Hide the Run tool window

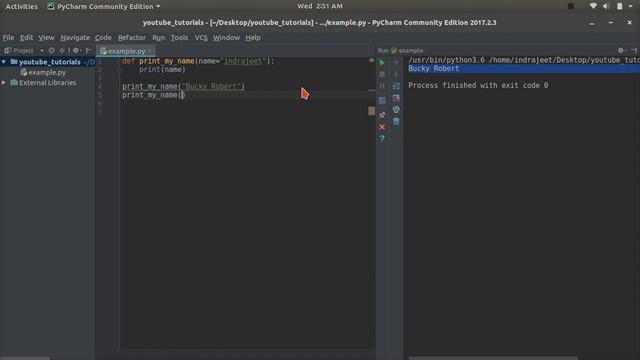(633, 51)
